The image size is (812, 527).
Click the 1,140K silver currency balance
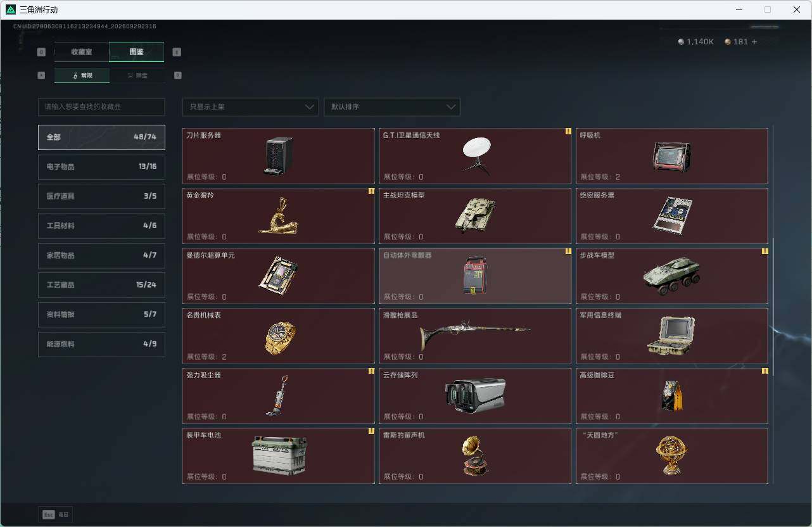click(x=695, y=42)
